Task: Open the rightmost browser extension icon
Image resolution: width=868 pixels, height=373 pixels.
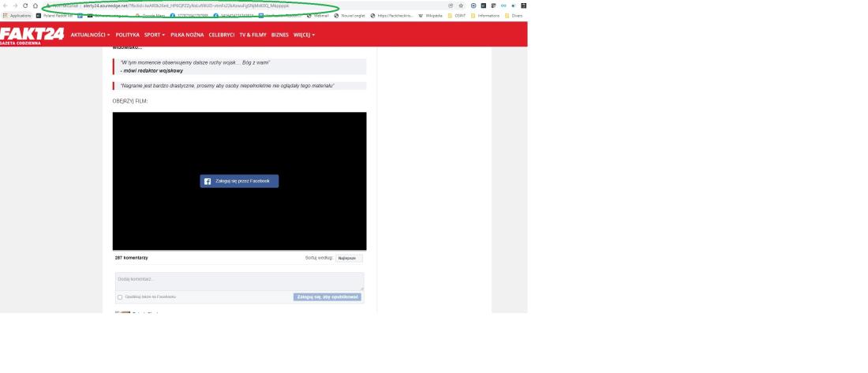Action: pyautogui.click(x=523, y=6)
